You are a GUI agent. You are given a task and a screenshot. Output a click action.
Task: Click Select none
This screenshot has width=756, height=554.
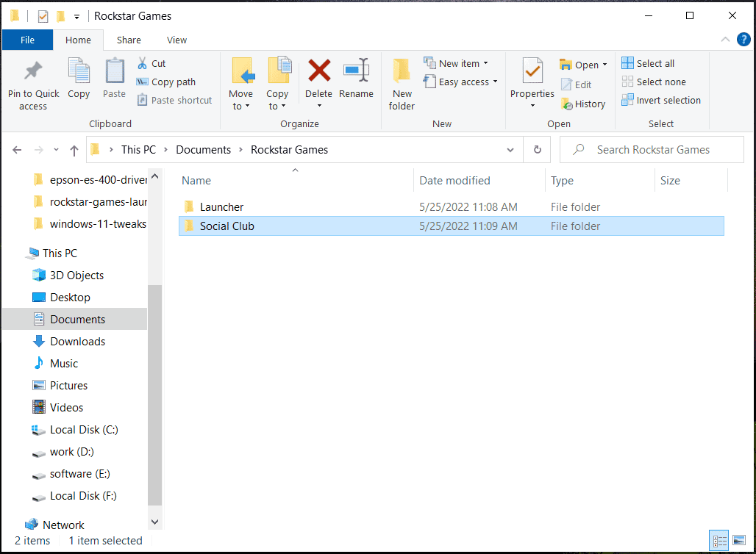tap(654, 82)
